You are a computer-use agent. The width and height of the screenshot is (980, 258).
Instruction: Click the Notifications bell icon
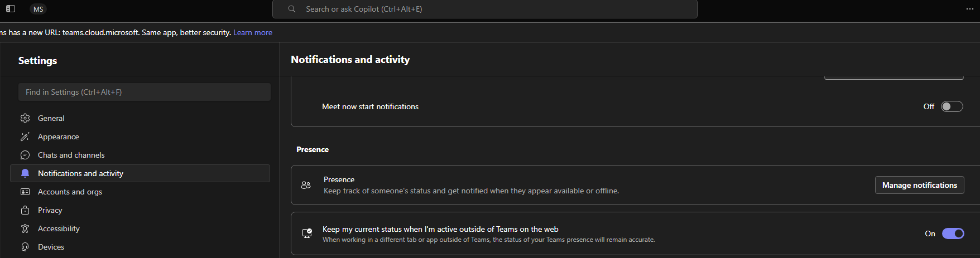pyautogui.click(x=25, y=173)
